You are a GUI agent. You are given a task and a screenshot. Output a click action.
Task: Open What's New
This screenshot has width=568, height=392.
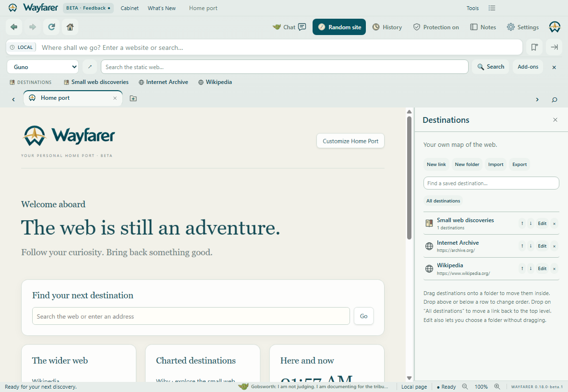point(161,8)
